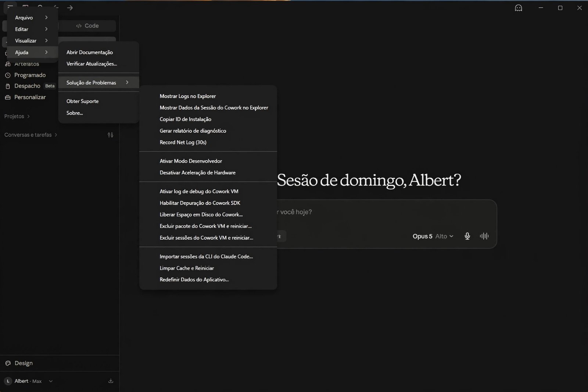The height and width of the screenshot is (392, 588).
Task: Select Mostrar Dados da Sessão do Cowork no Explorer
Action: (x=208, y=108)
